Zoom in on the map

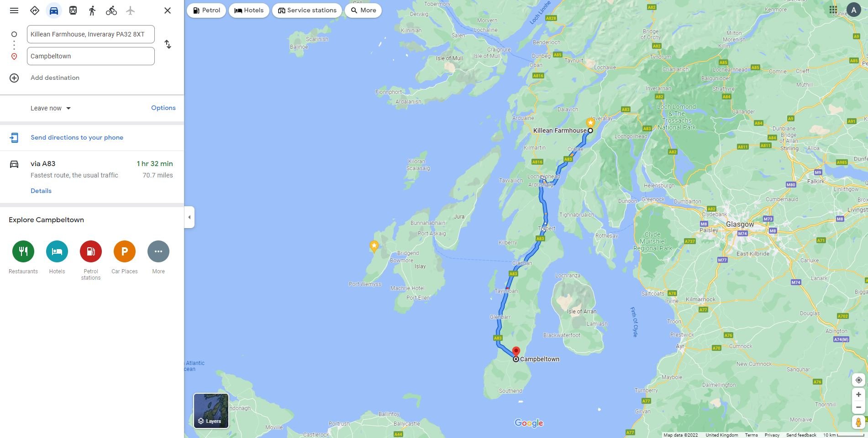tap(858, 395)
